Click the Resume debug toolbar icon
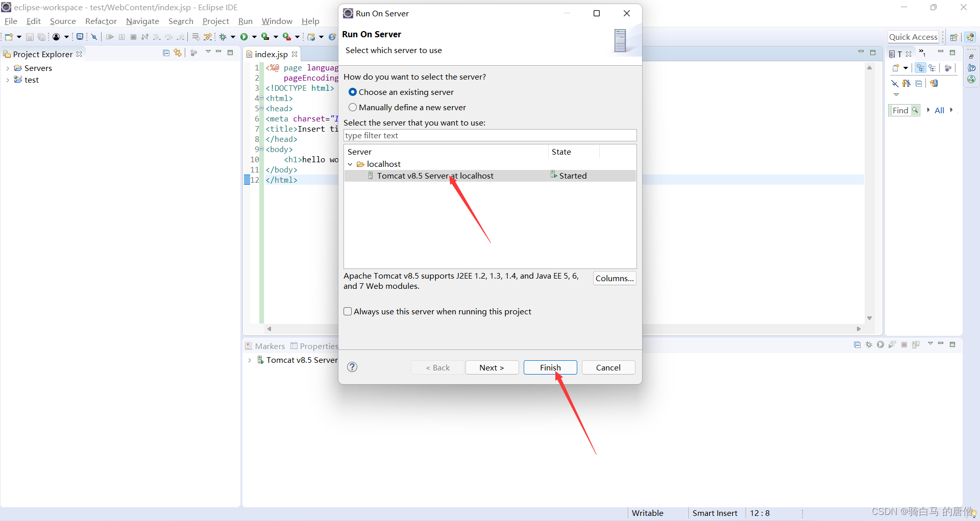980x521 pixels. (x=110, y=37)
